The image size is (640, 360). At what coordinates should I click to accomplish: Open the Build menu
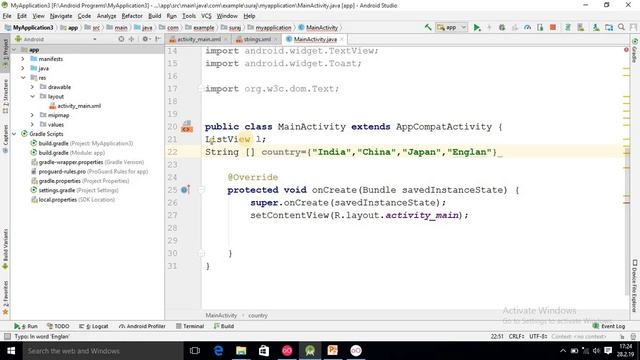[x=154, y=16]
